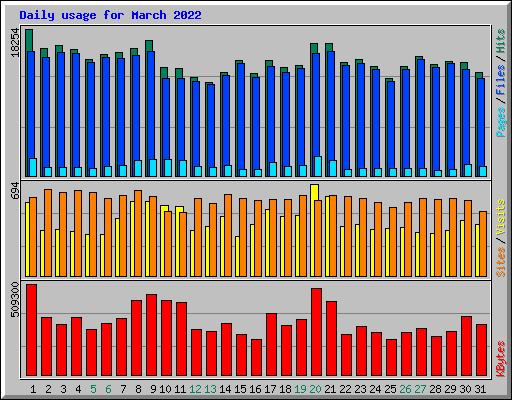Click green weekend day label 27
The width and height of the screenshot is (512, 400).
pyautogui.click(x=420, y=389)
